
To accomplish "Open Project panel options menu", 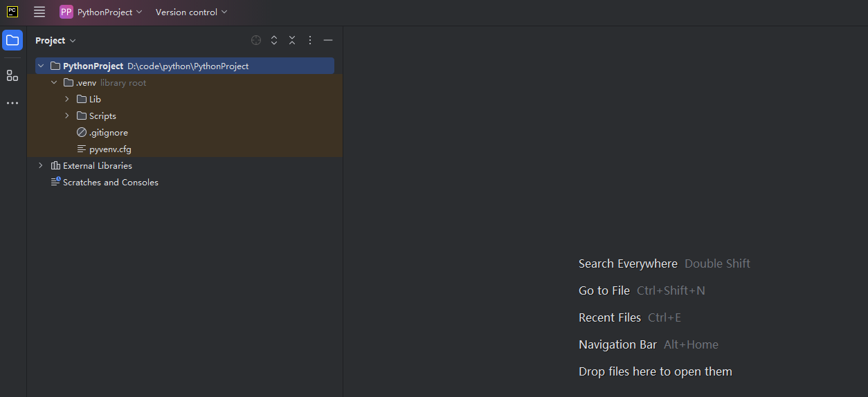I will [310, 40].
